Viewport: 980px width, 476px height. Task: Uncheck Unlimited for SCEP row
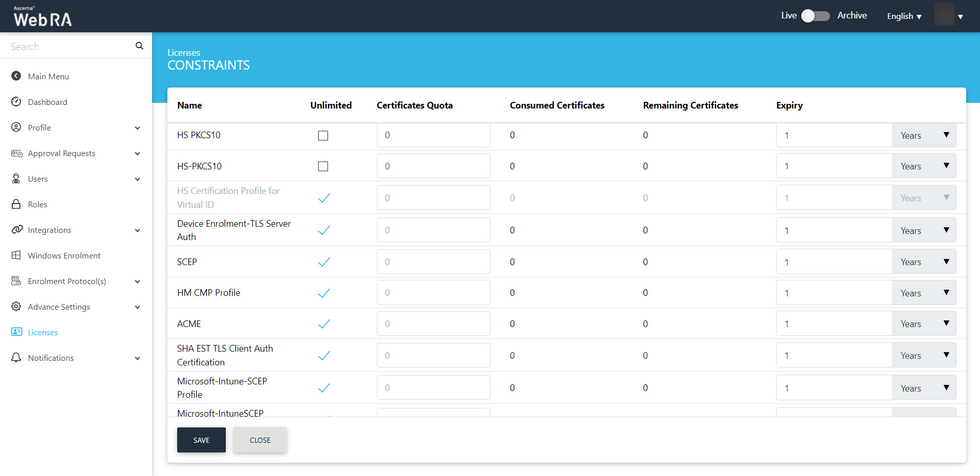324,262
